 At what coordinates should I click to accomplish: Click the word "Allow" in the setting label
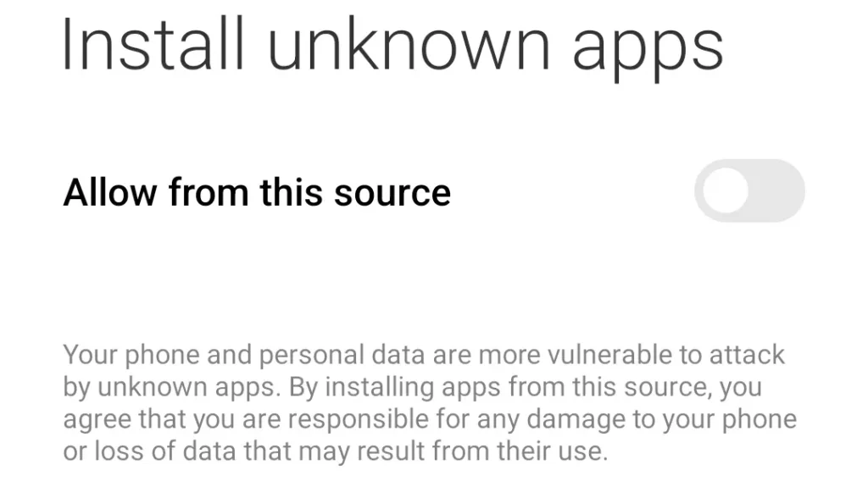(x=111, y=192)
